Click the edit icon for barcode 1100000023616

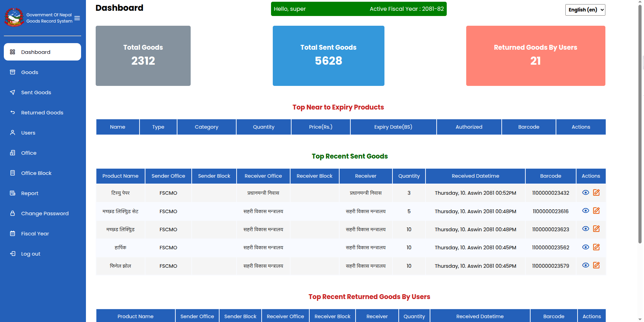[596, 211]
